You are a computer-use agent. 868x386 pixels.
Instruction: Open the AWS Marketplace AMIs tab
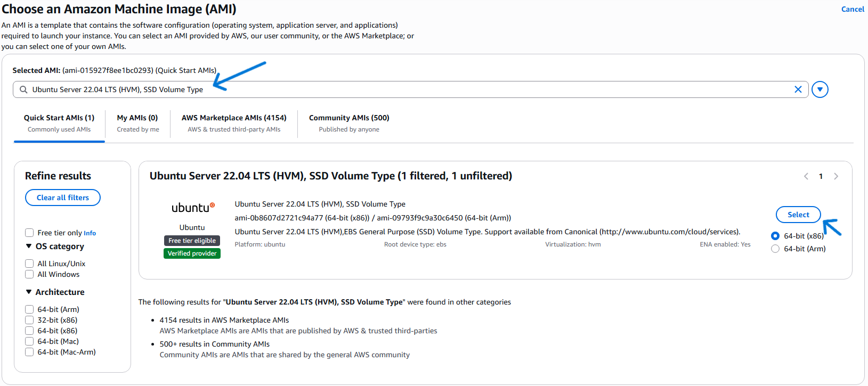[234, 123]
